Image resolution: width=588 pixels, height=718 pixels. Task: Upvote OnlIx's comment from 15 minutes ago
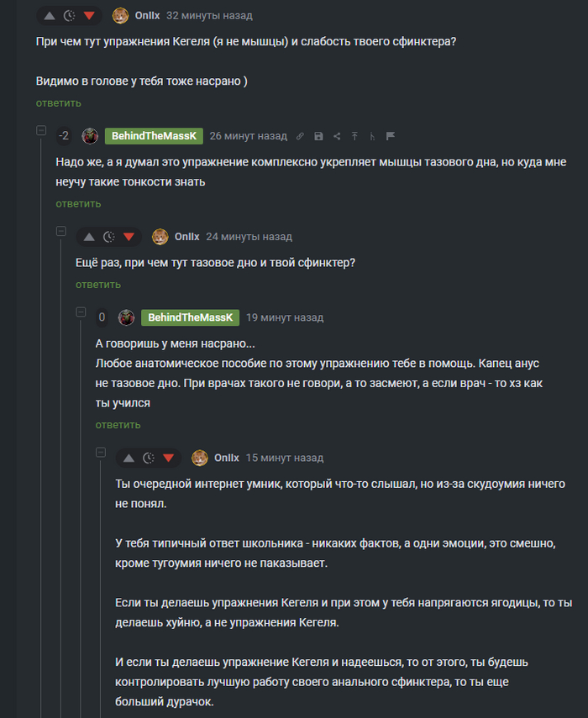tap(129, 458)
